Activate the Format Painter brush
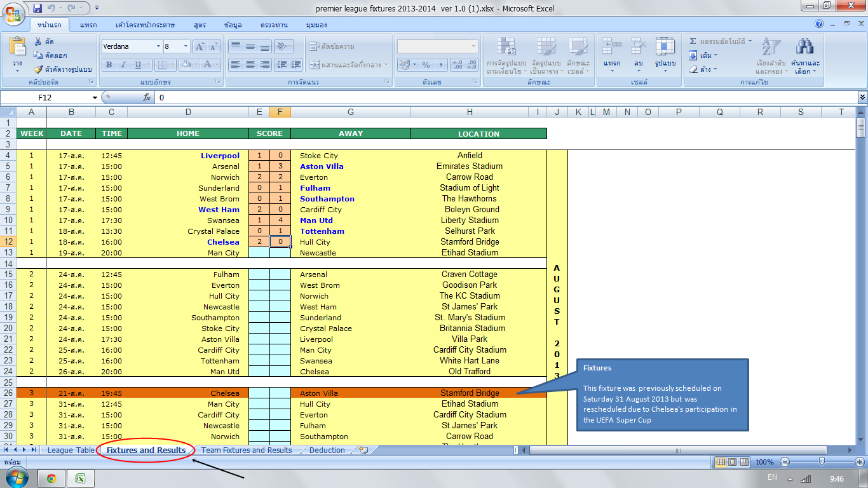The height and width of the screenshot is (488, 868). [38, 69]
